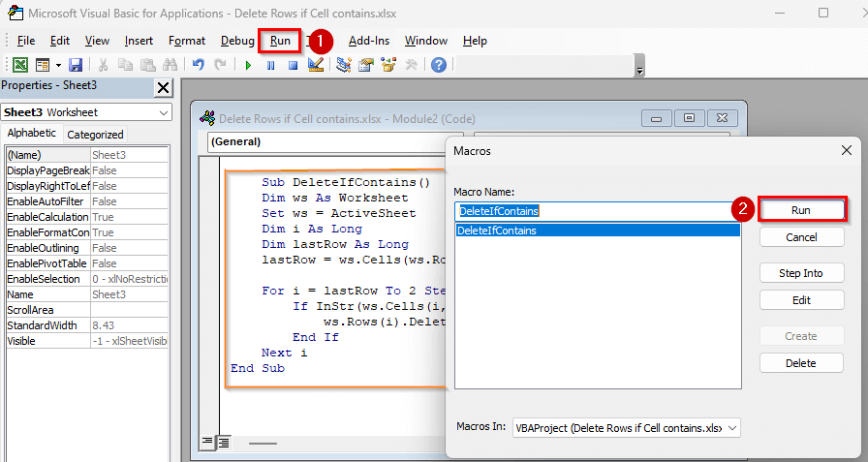Viewport: 868px width, 462px height.
Task: Open the (General) object dropdown
Action: [x=320, y=141]
